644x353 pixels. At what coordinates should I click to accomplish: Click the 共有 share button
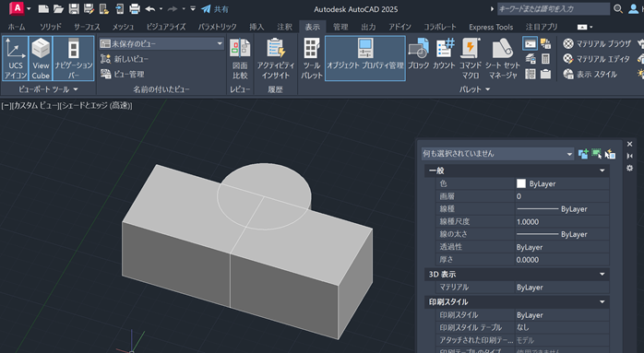(x=215, y=9)
